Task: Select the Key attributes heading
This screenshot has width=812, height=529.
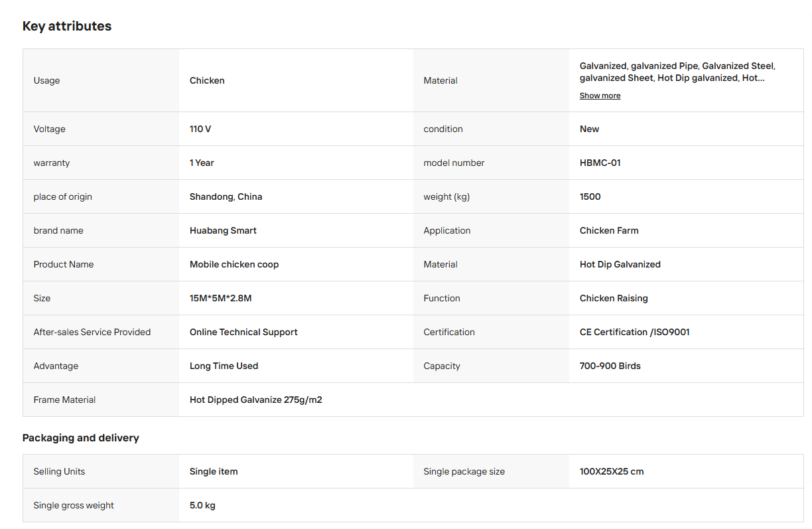Action: [67, 26]
